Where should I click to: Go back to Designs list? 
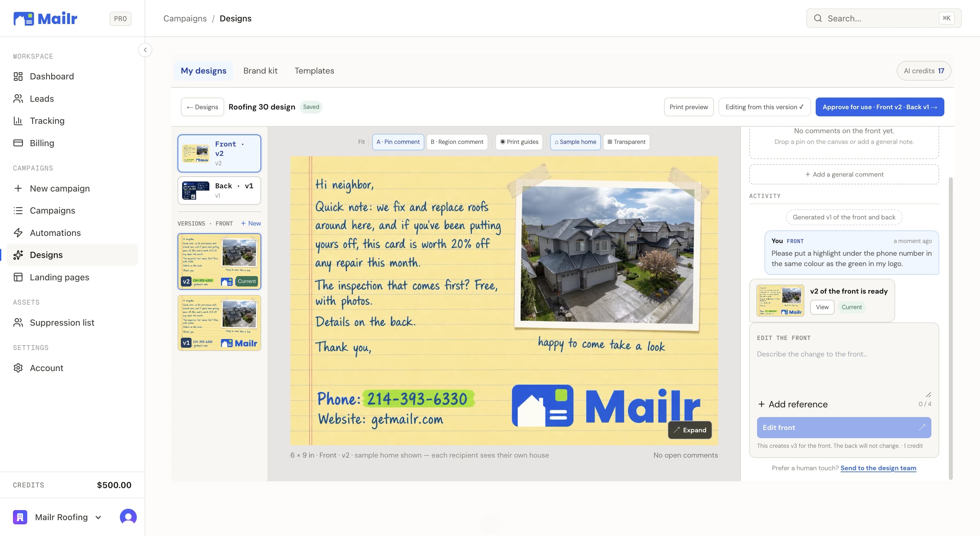pyautogui.click(x=203, y=107)
